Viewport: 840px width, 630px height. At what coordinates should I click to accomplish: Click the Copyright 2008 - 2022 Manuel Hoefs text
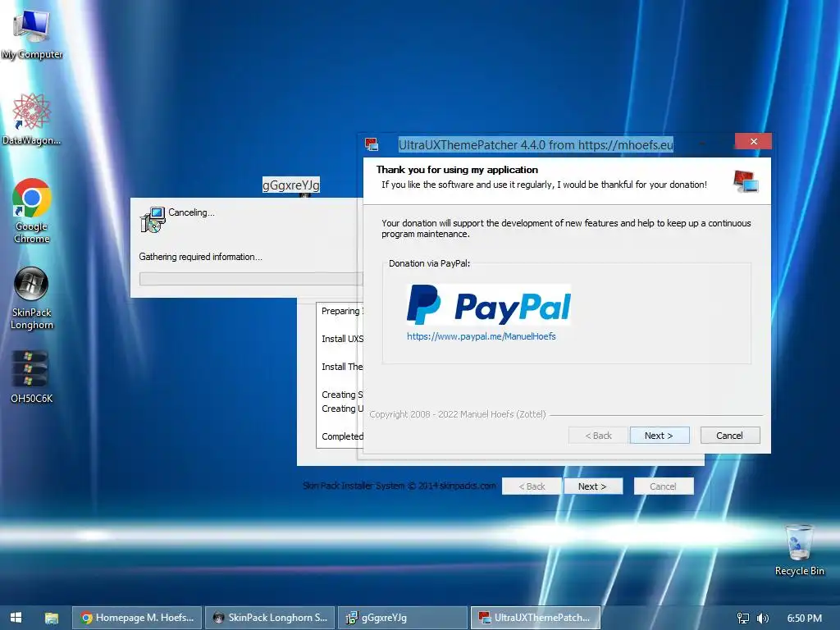click(458, 414)
